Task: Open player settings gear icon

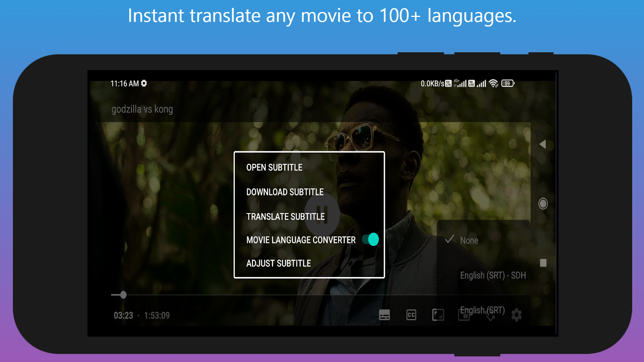Action: click(x=516, y=315)
